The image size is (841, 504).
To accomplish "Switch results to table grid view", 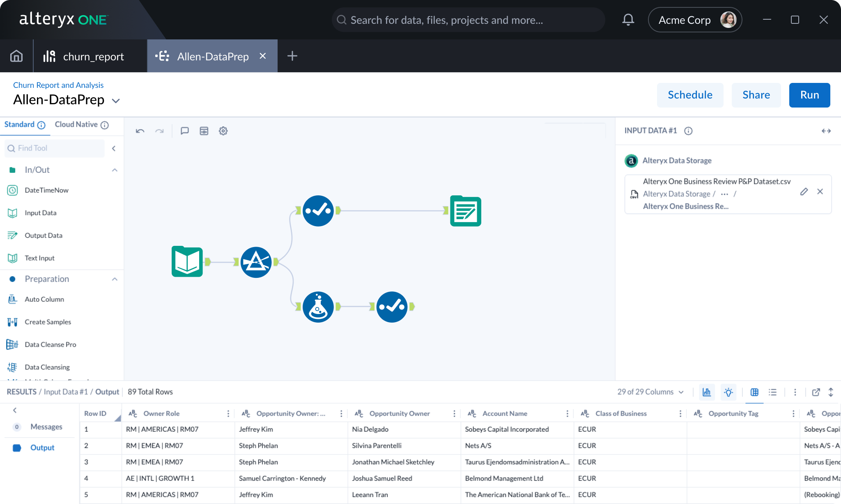I will click(x=754, y=392).
